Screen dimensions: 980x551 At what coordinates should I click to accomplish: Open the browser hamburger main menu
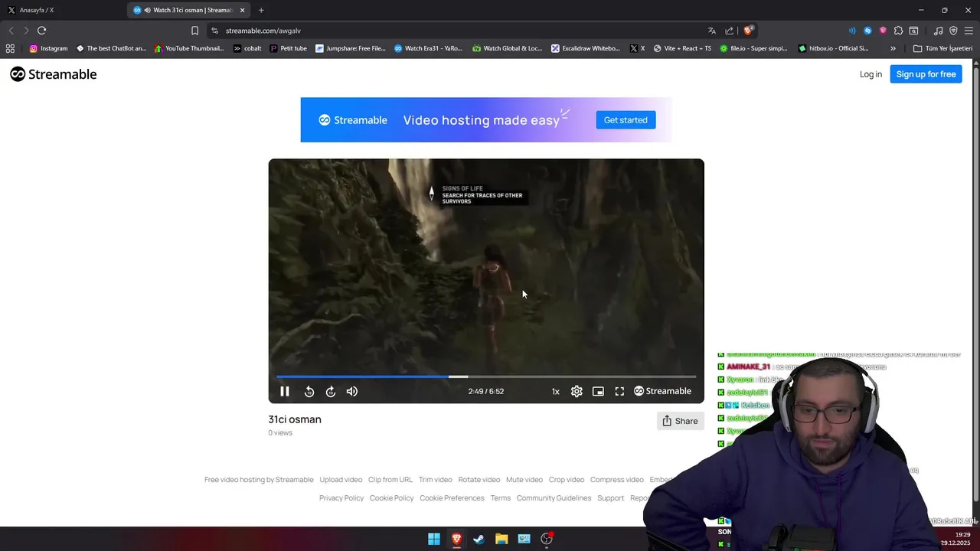(x=969, y=31)
